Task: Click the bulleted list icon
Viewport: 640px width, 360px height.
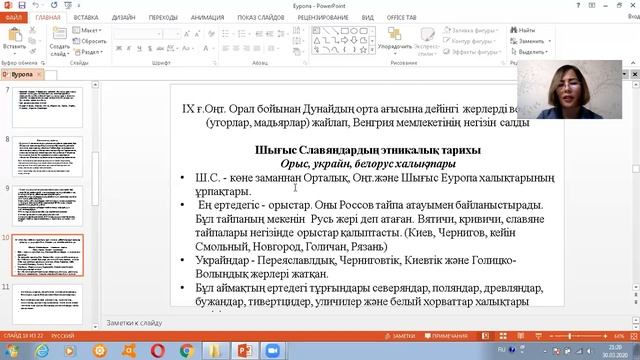Action: tap(227, 34)
